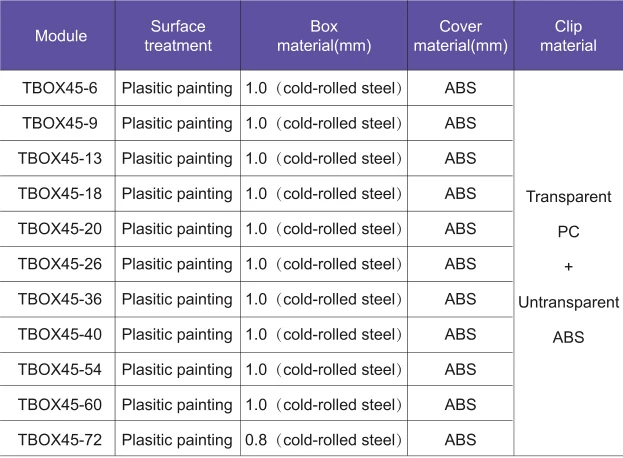
Task: Select the TBOX45-6 module cell
Action: pyautogui.click(x=60, y=88)
